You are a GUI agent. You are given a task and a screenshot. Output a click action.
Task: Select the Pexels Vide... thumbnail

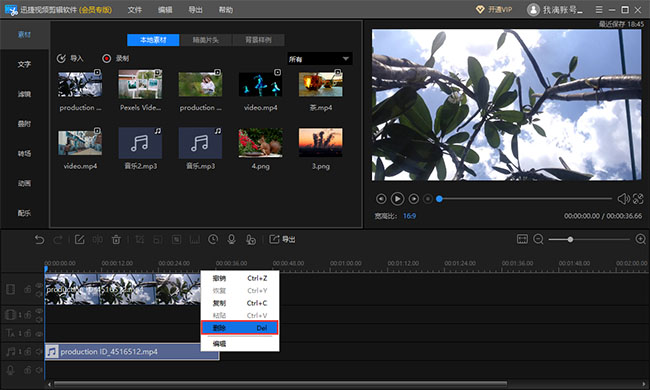click(x=141, y=84)
